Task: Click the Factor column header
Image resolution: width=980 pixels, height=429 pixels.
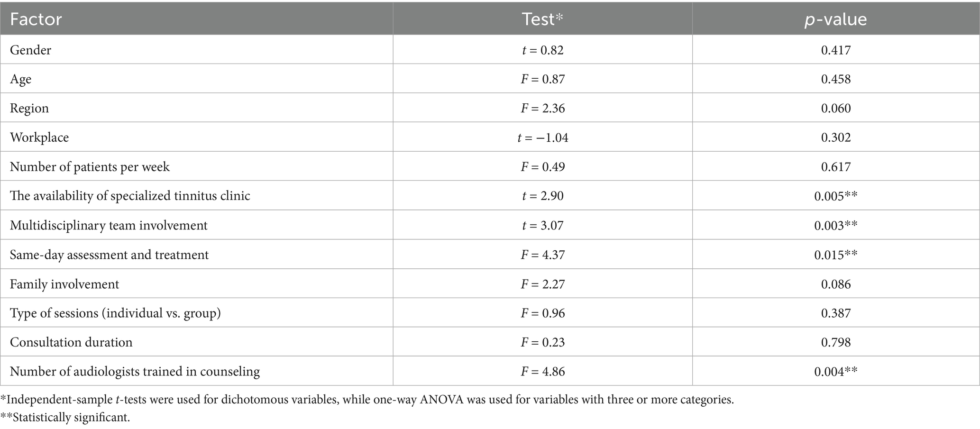Action: tap(36, 19)
